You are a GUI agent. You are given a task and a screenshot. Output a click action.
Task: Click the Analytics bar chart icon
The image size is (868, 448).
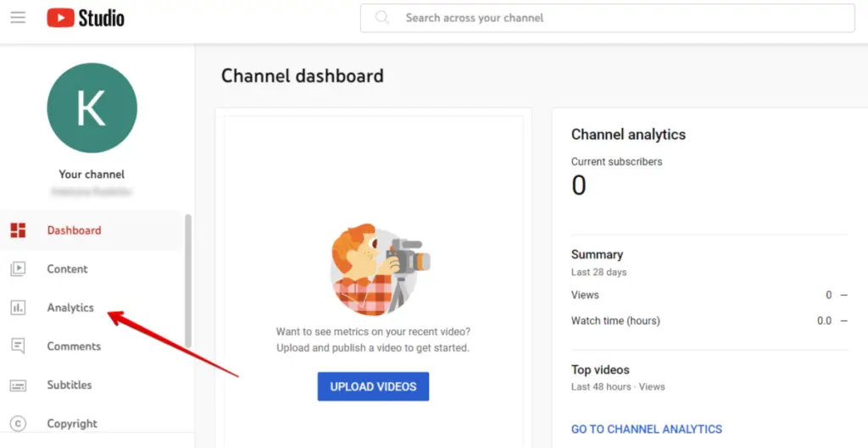point(18,308)
